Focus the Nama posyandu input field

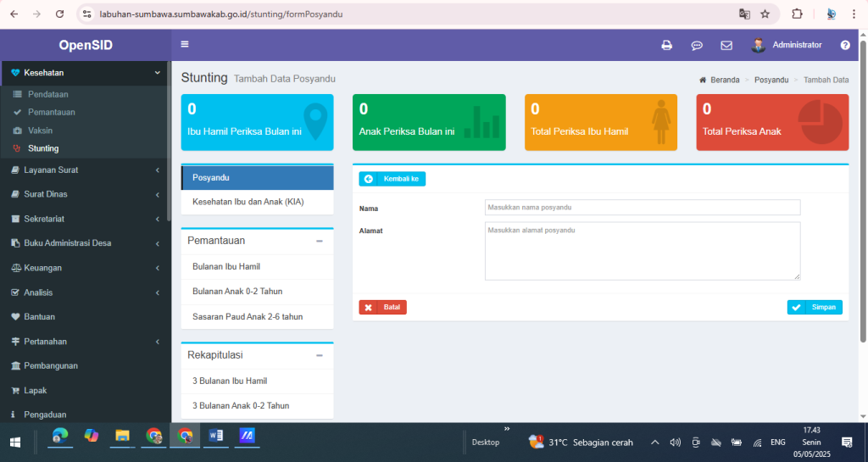tap(643, 208)
